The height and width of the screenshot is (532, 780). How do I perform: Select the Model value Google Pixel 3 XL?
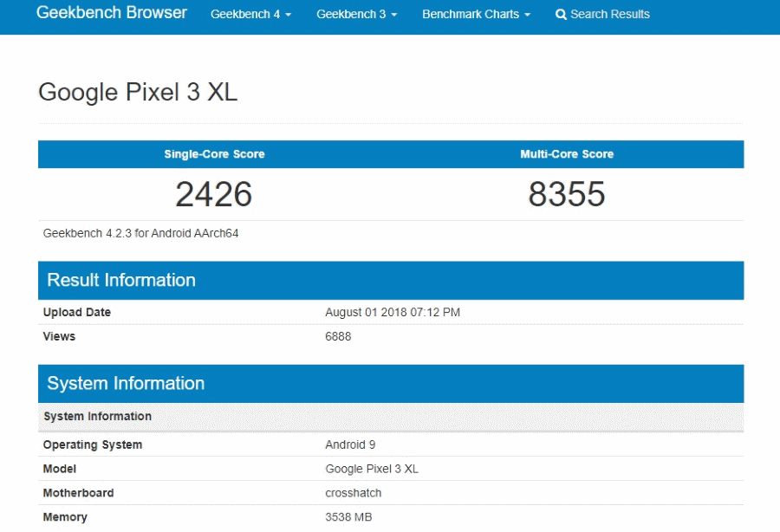point(372,469)
